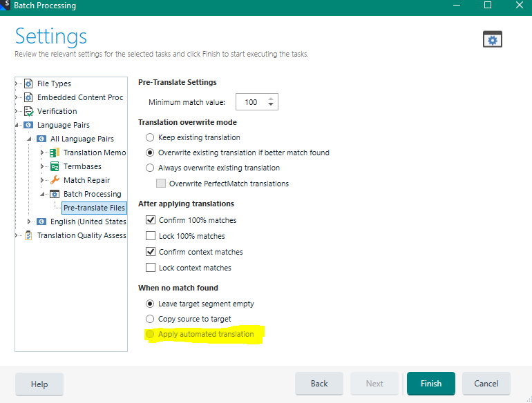The width and height of the screenshot is (532, 403).
Task: Expand the Verification tree node
Action: click(x=16, y=111)
